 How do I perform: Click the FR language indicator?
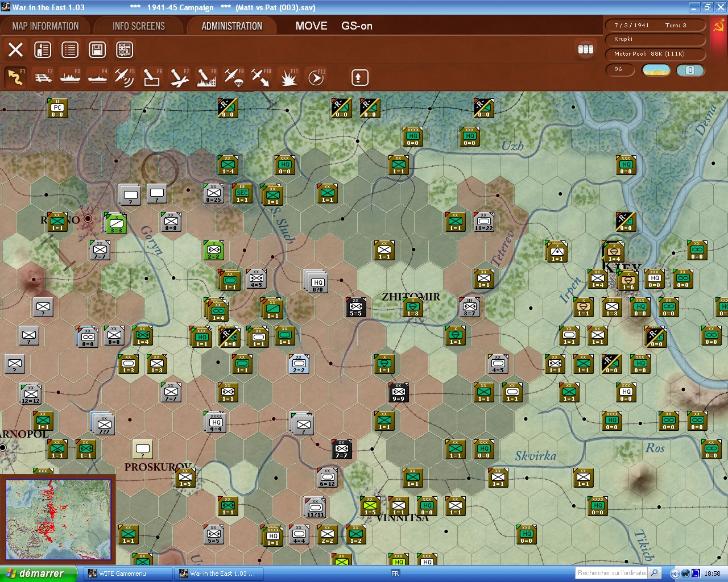tap(395, 573)
